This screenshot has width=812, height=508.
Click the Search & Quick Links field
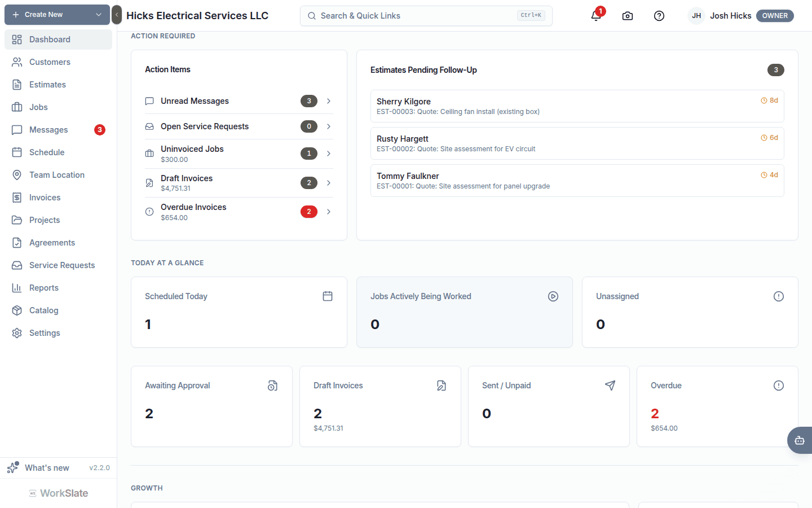coord(426,16)
